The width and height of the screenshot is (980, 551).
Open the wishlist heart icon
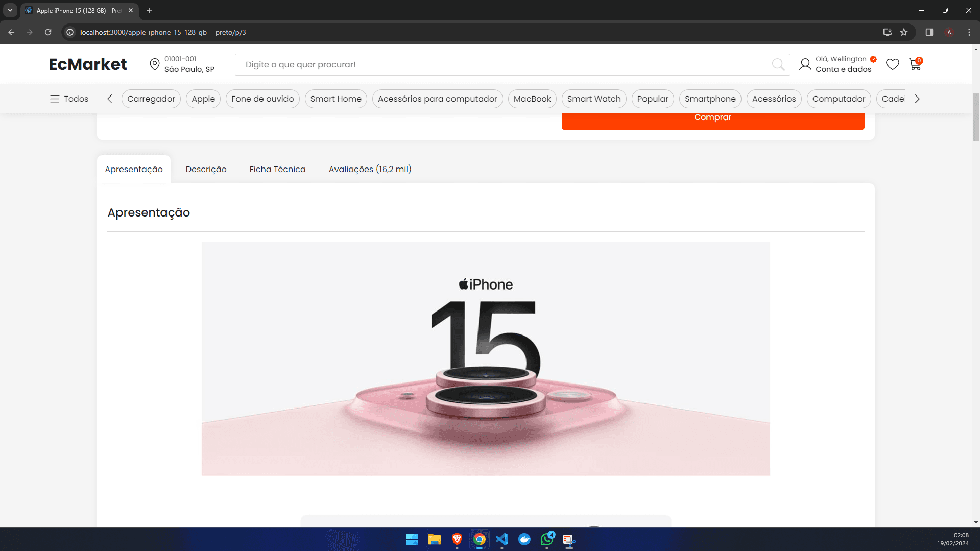click(x=893, y=64)
